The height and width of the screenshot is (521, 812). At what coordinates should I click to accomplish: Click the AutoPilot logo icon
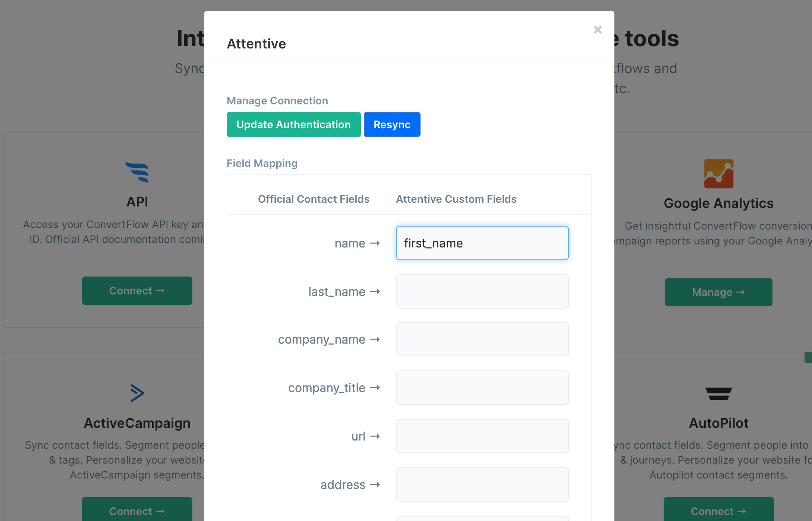(718, 394)
